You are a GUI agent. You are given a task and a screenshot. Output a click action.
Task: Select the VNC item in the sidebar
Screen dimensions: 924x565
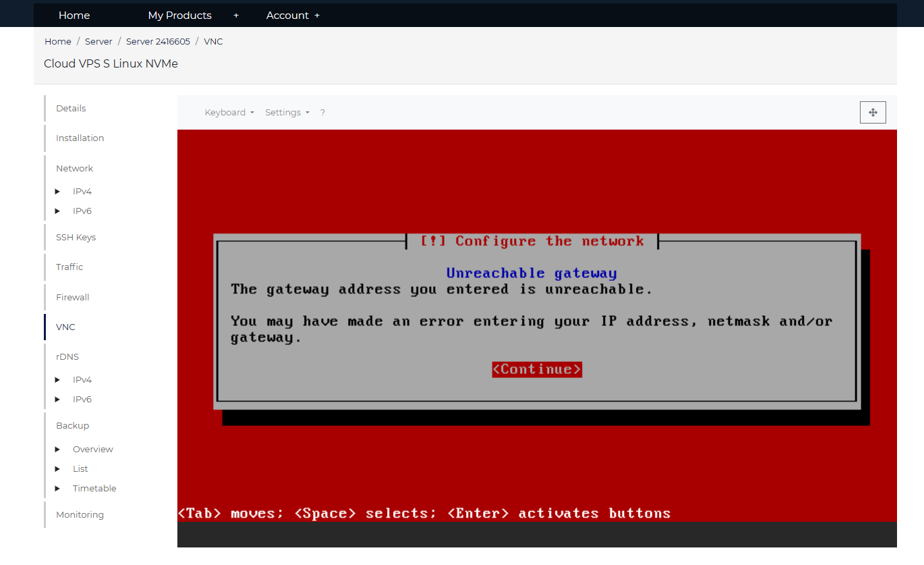[x=65, y=327]
